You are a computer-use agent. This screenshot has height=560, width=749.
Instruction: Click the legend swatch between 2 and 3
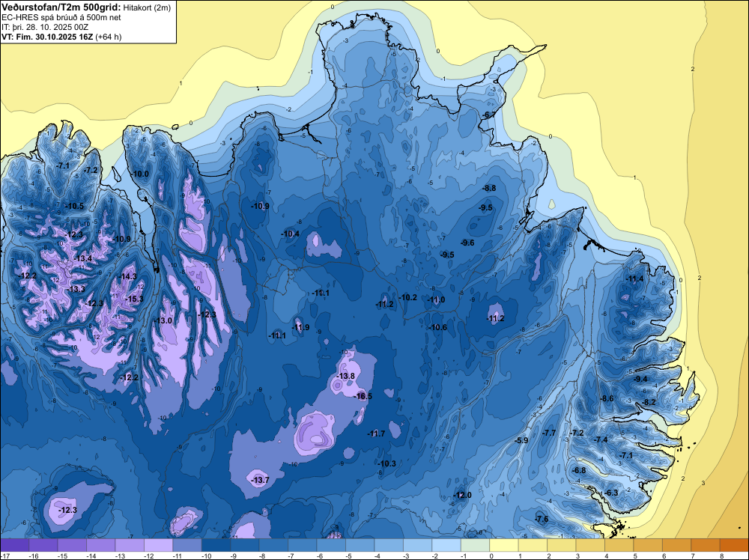pyautogui.click(x=562, y=545)
